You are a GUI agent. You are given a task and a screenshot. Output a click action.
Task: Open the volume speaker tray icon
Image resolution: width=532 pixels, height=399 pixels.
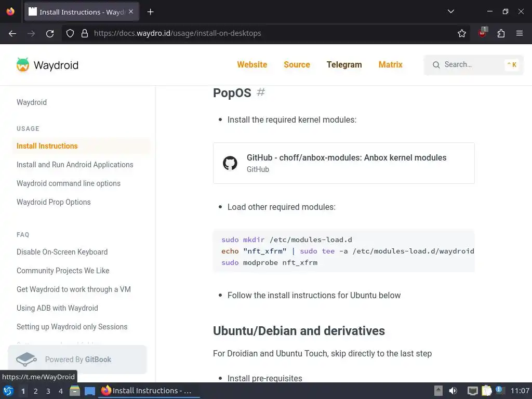pyautogui.click(x=453, y=391)
